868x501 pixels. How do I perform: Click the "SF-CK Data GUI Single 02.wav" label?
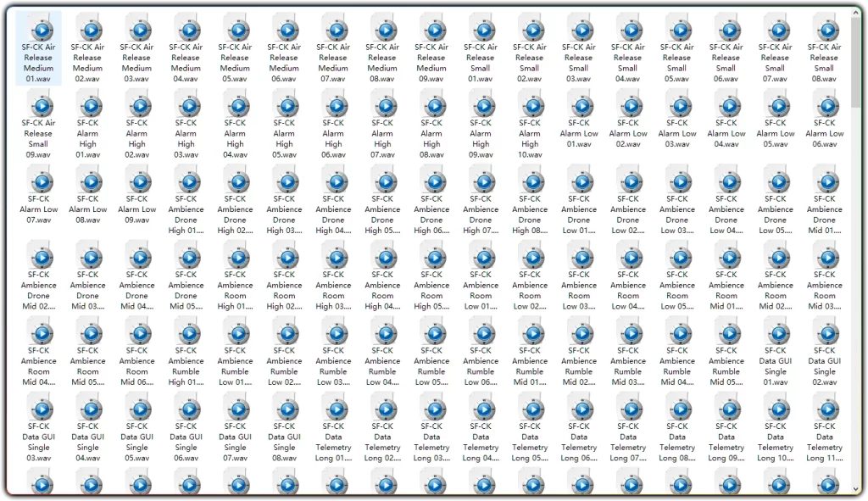(824, 366)
